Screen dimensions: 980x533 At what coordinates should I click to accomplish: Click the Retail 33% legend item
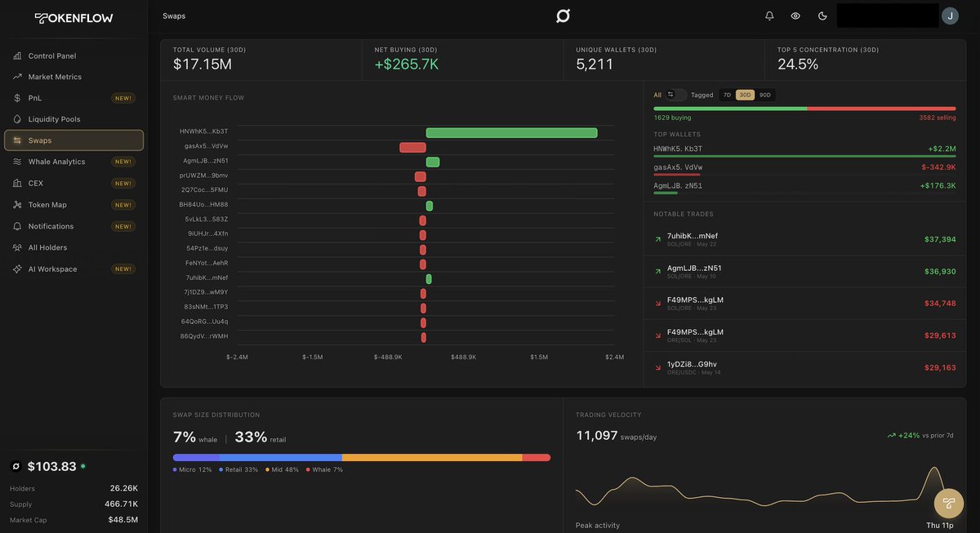click(x=238, y=469)
